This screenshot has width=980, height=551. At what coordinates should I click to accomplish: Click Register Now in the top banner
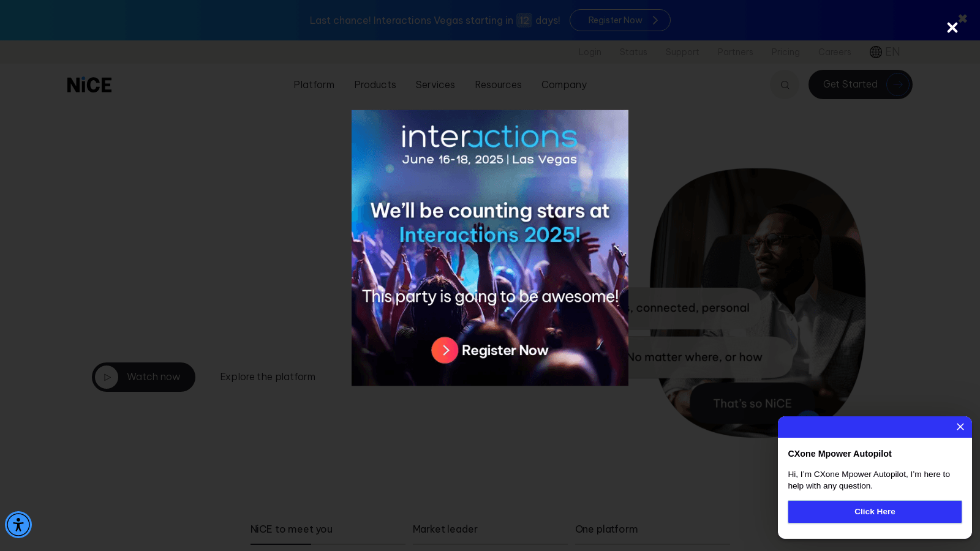(x=620, y=20)
